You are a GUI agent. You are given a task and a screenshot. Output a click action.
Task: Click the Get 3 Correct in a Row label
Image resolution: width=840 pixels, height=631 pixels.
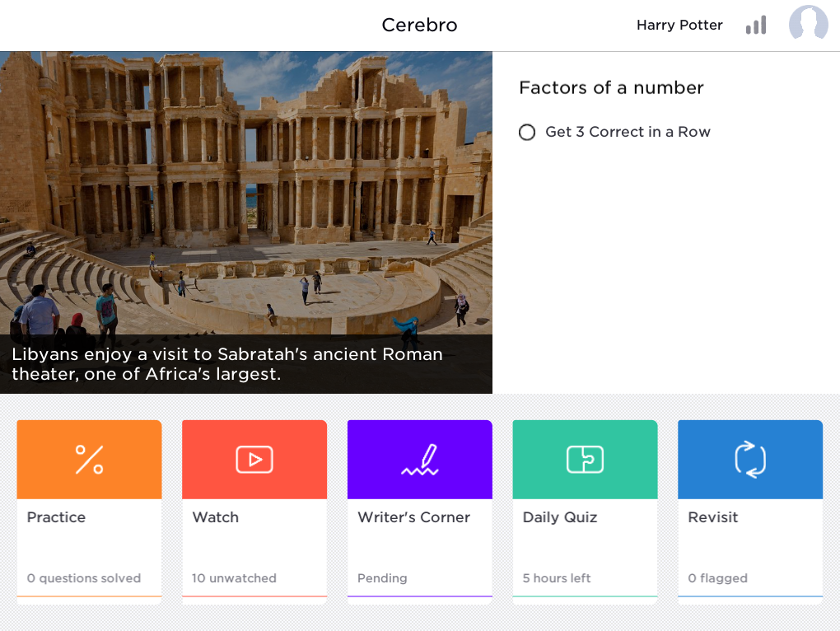tap(628, 132)
